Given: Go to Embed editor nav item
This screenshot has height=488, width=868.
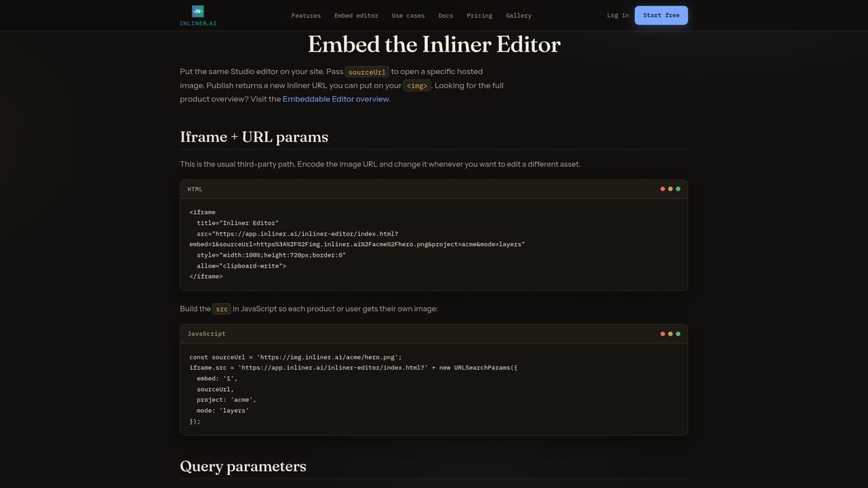Looking at the screenshot, I should pos(356,16).
